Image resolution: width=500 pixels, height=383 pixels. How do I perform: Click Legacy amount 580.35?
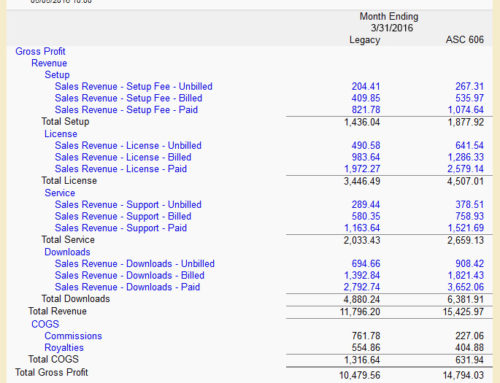point(366,216)
